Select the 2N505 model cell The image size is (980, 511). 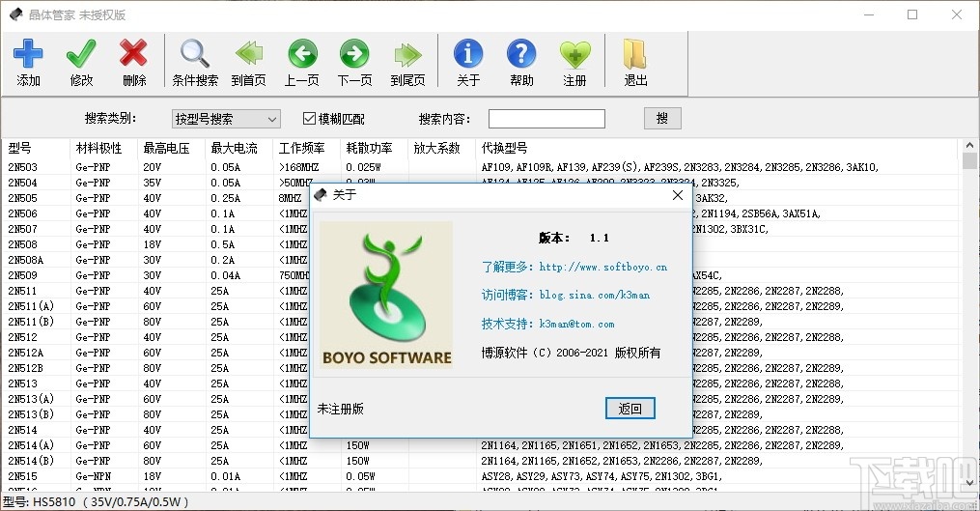[x=22, y=198]
